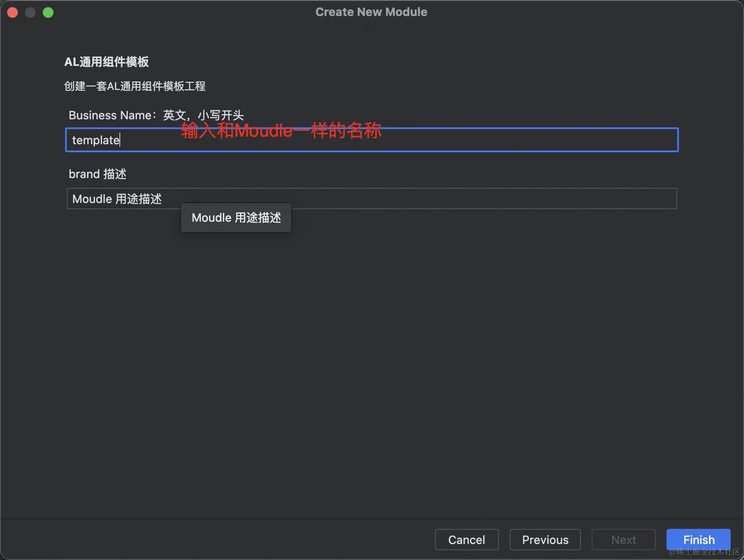Click the Cancel button
This screenshot has height=560, width=744.
point(466,540)
